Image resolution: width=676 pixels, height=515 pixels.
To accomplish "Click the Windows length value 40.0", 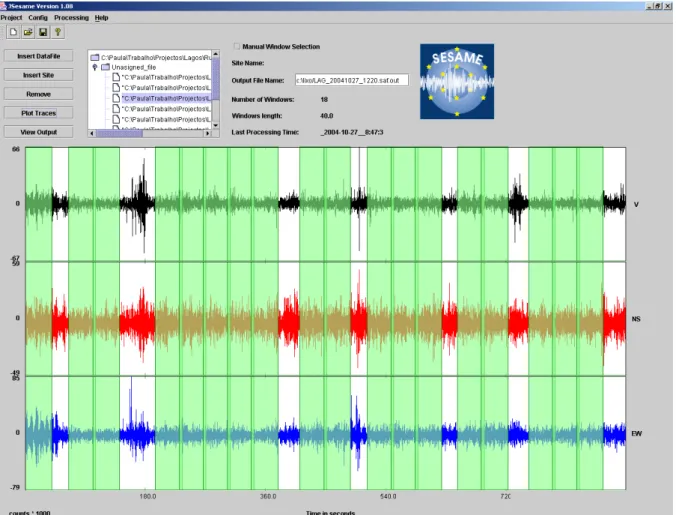I will pos(327,116).
